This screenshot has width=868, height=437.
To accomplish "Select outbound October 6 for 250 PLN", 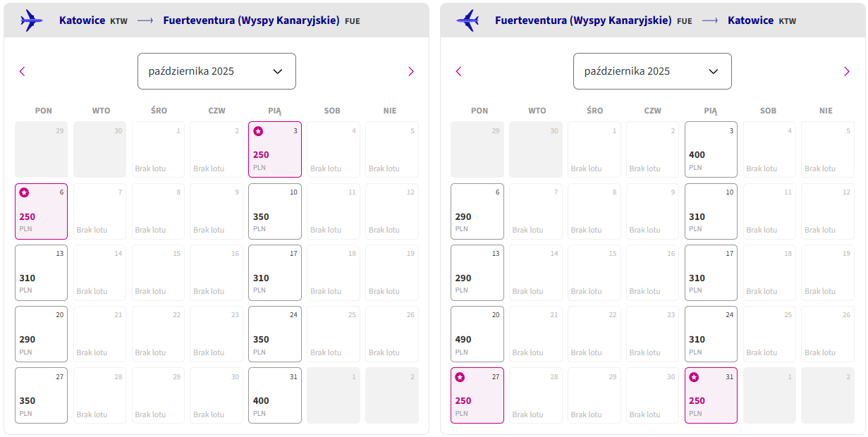I will coord(41,211).
